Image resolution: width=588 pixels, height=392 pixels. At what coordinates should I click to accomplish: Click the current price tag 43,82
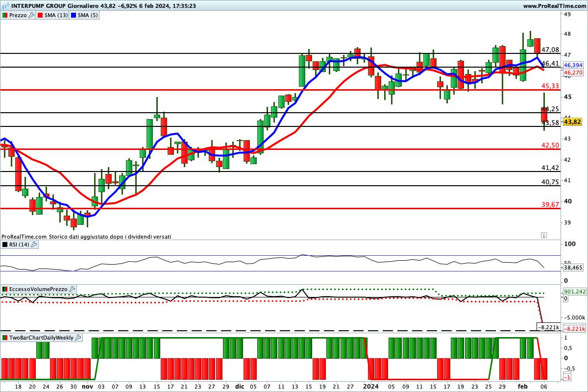pyautogui.click(x=572, y=122)
